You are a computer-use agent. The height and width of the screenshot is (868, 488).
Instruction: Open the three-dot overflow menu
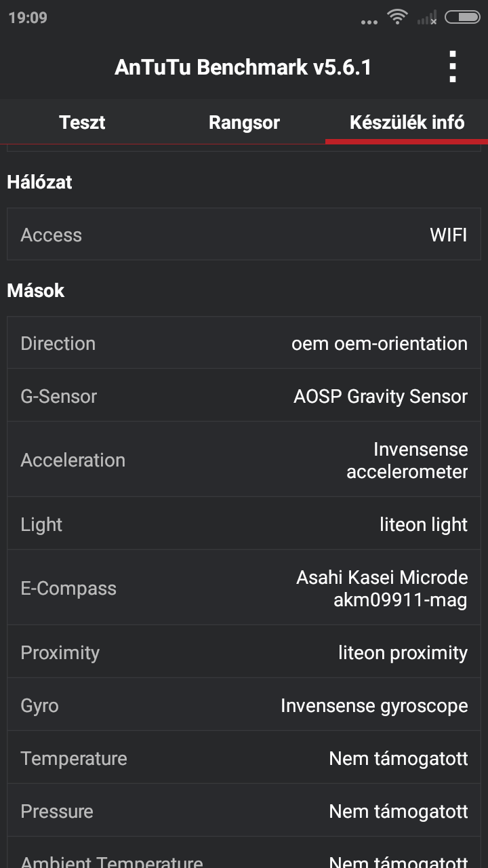coord(453,67)
